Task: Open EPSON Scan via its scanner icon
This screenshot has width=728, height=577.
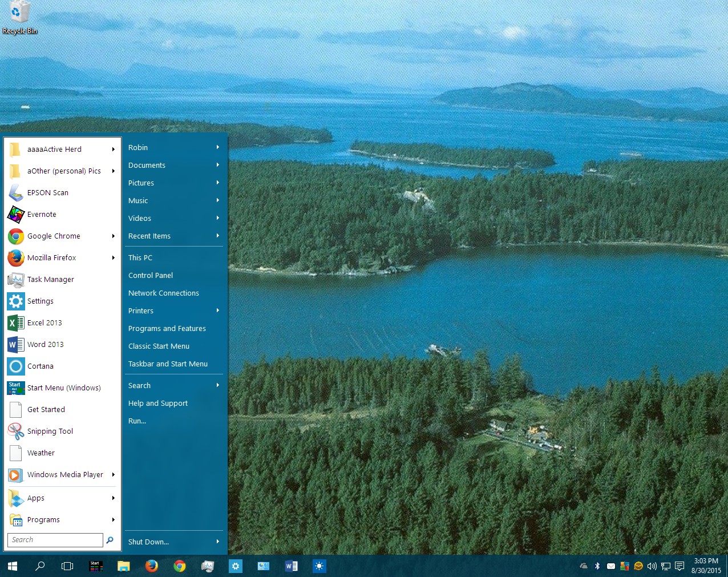Action: coord(15,193)
